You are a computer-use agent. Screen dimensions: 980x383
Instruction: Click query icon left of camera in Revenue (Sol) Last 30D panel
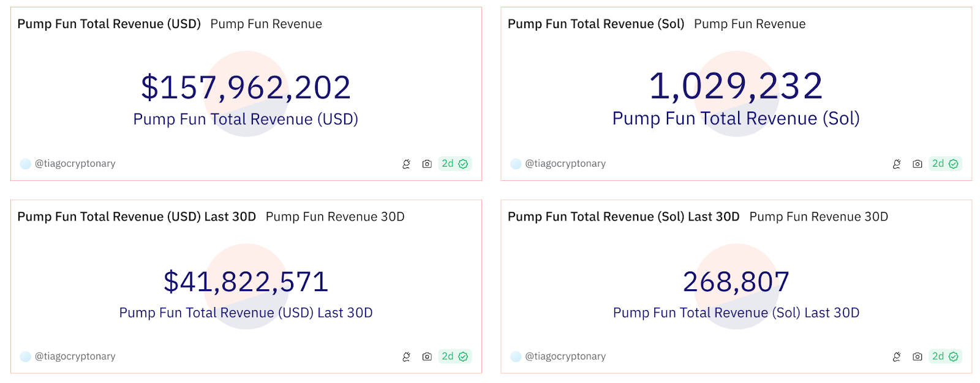coord(897,357)
